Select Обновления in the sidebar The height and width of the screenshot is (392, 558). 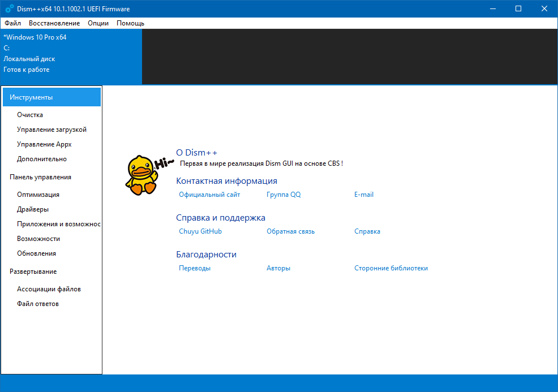[x=36, y=253]
